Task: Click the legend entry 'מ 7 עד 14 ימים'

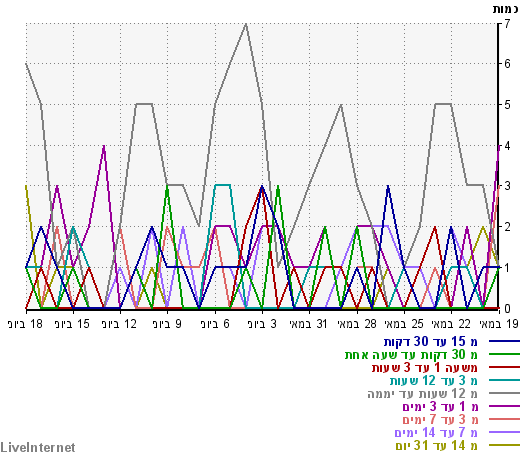Action: coord(436,432)
